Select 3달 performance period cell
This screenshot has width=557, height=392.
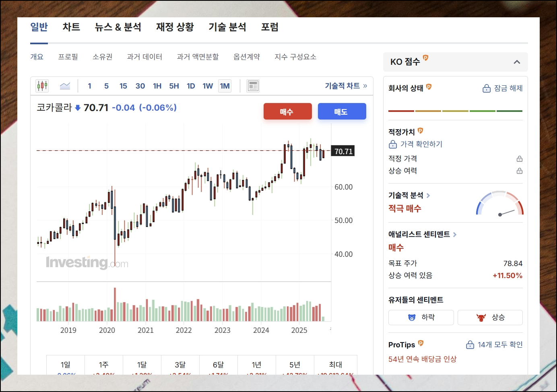[x=180, y=365]
